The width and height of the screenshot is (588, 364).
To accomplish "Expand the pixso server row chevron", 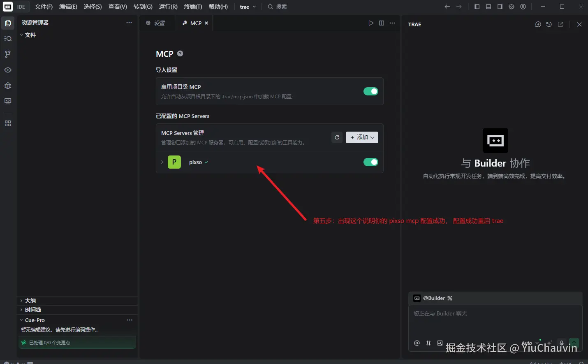I will click(162, 162).
